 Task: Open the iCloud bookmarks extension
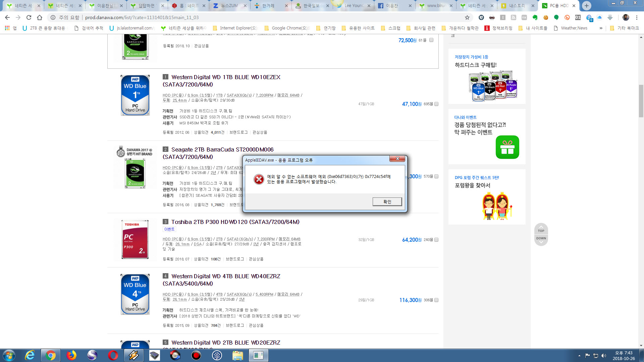coord(599,17)
